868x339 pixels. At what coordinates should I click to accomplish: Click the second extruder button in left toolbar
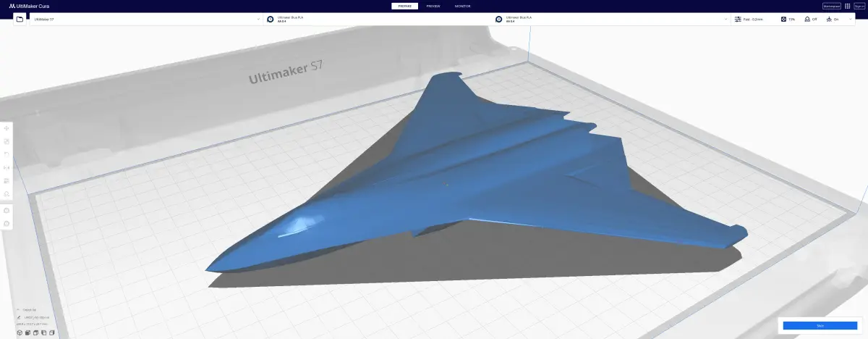7,224
